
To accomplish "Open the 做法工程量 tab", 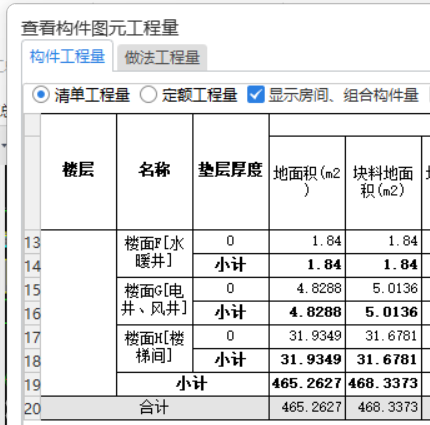I will 162,57.
